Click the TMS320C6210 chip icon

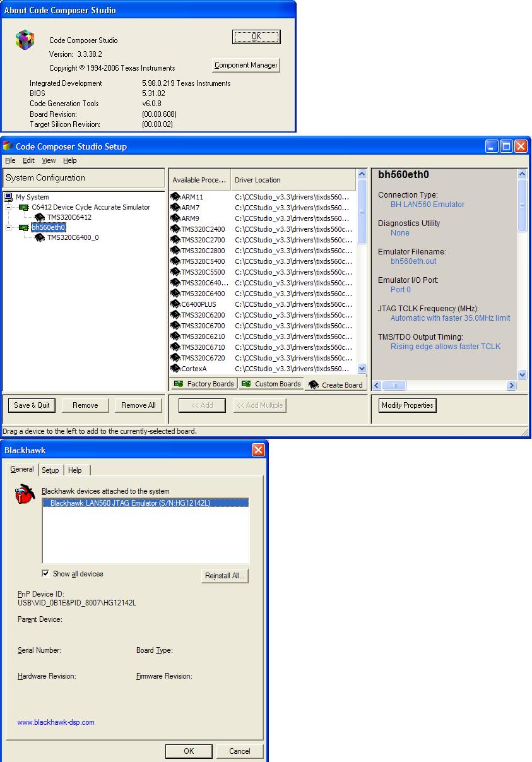tap(175, 336)
